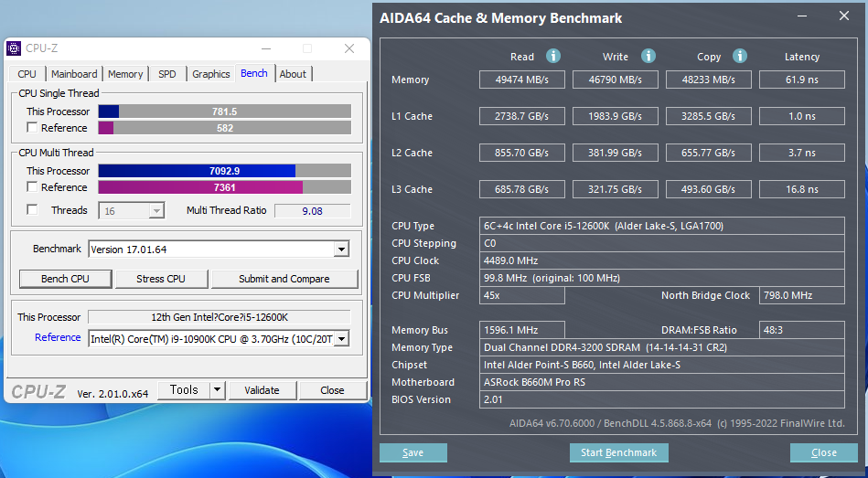This screenshot has height=478, width=868.
Task: Open the About tab
Action: click(293, 74)
